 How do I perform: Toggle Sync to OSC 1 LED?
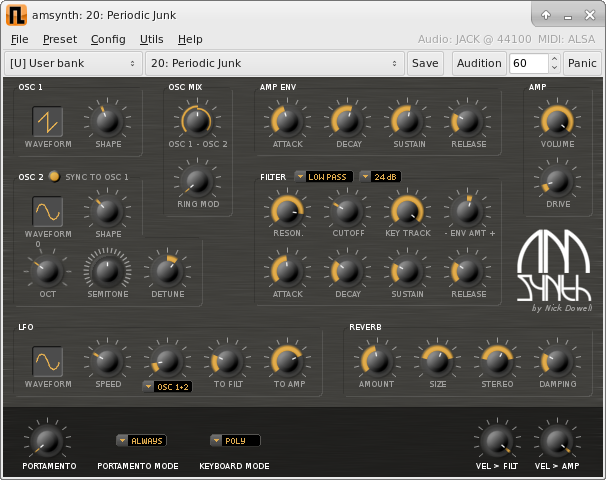(x=54, y=177)
